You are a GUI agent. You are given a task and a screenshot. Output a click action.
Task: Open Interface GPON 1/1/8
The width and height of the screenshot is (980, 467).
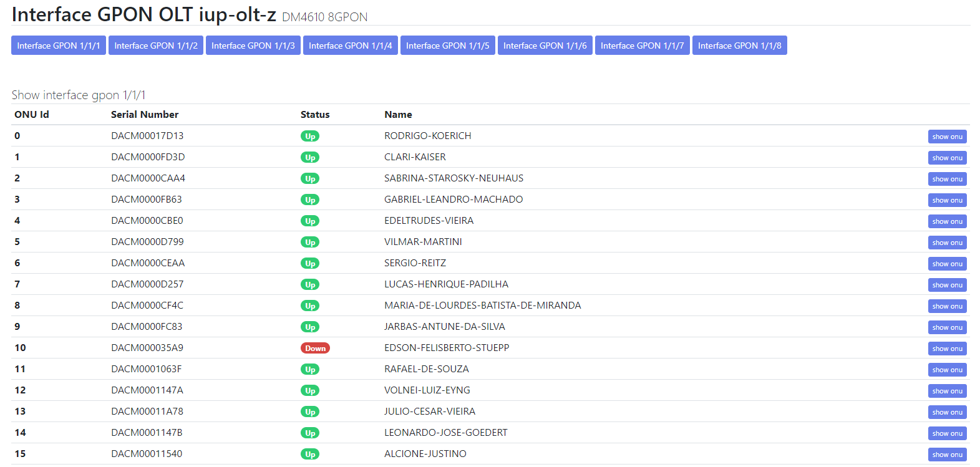(740, 46)
